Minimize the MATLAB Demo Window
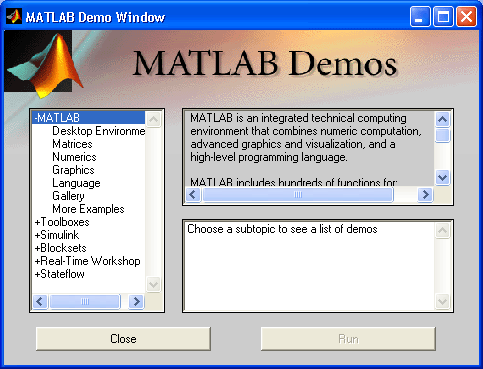 click(420, 16)
